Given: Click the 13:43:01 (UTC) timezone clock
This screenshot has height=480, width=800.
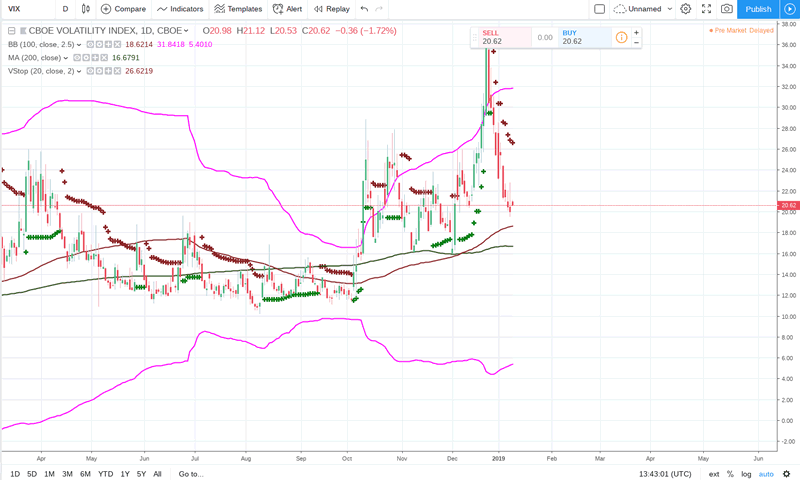Looking at the screenshot, I should [x=665, y=474].
